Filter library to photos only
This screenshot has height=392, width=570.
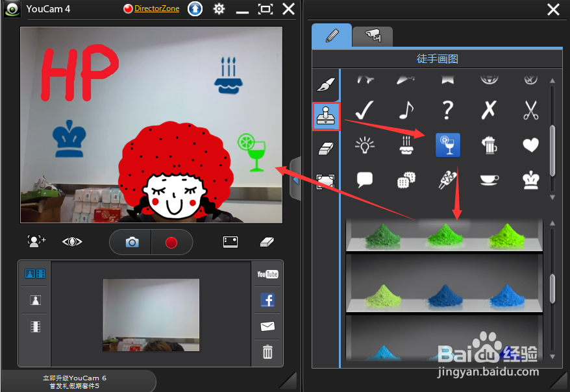coord(35,300)
